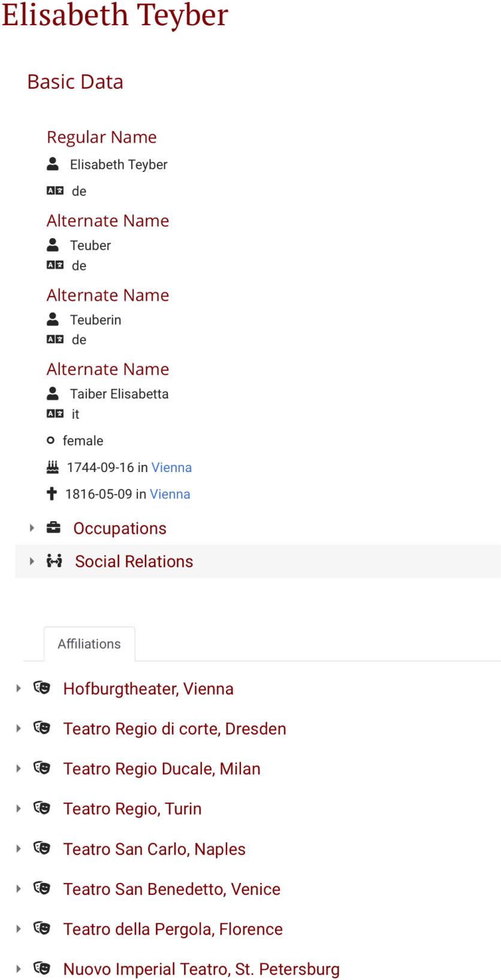Click masks icon beside Nuovo Imperial Teatro

[x=42, y=969]
